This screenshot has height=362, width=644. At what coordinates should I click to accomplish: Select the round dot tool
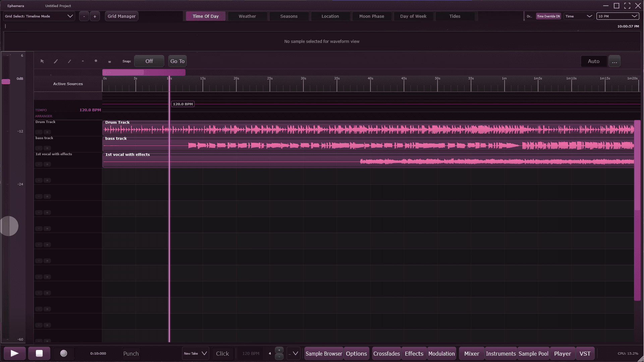click(96, 61)
